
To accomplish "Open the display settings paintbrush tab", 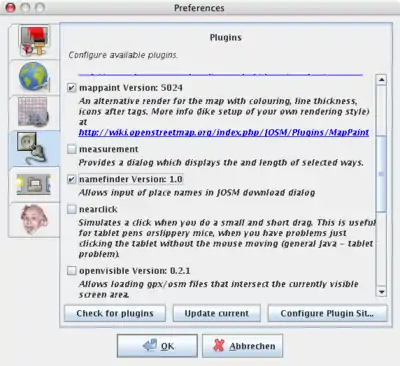I will click(34, 41).
